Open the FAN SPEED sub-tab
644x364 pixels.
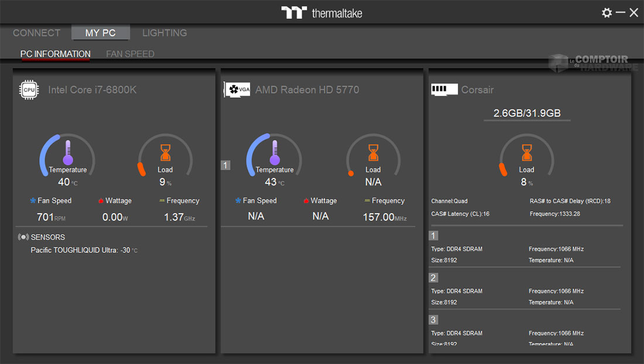pyautogui.click(x=130, y=54)
